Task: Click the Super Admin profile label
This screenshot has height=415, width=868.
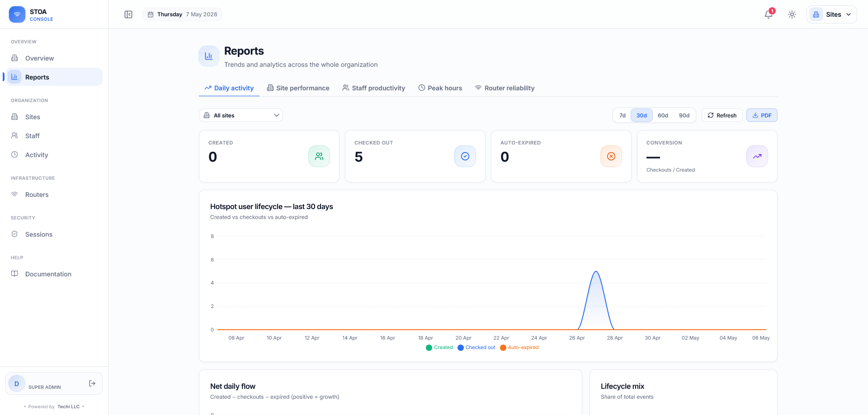Action: 45,387
